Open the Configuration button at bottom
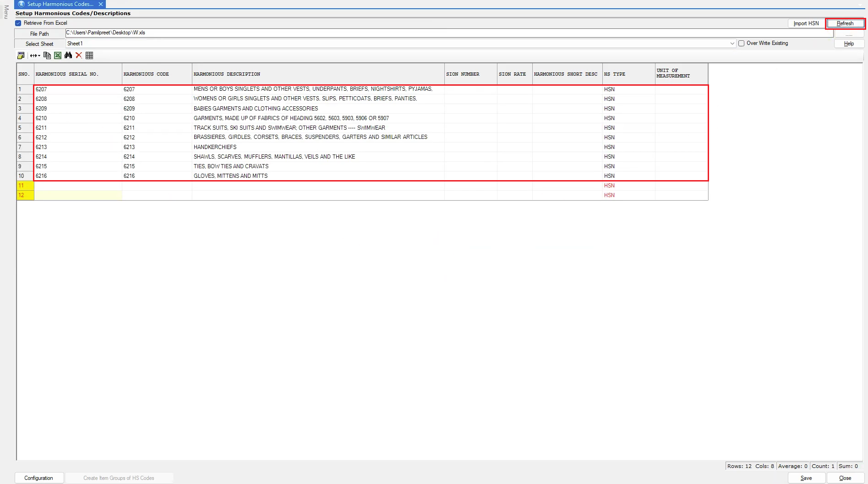 38,478
